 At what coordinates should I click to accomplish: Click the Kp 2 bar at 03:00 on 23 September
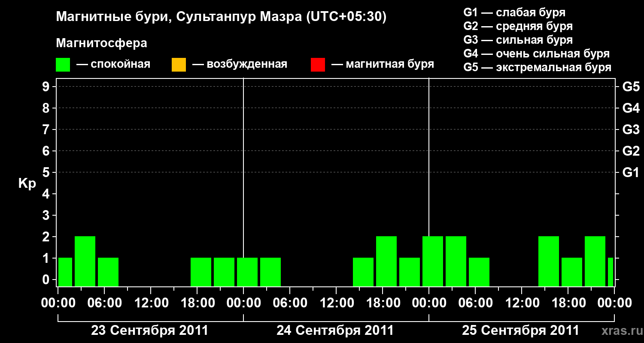pos(85,261)
